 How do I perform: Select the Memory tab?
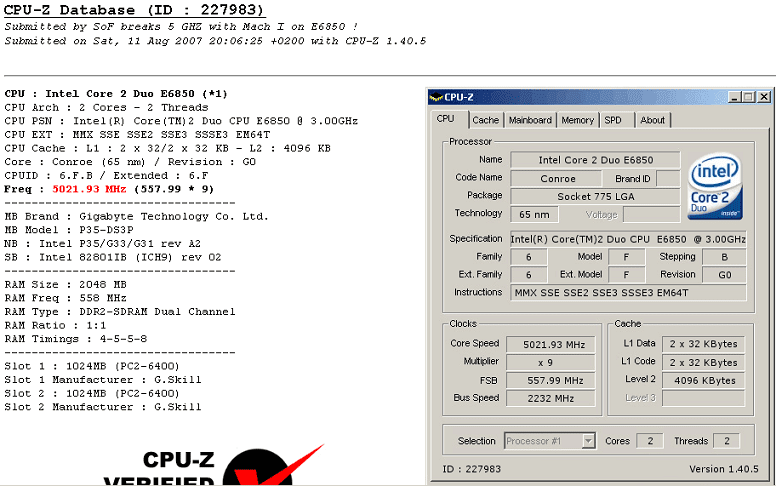pyautogui.click(x=578, y=120)
